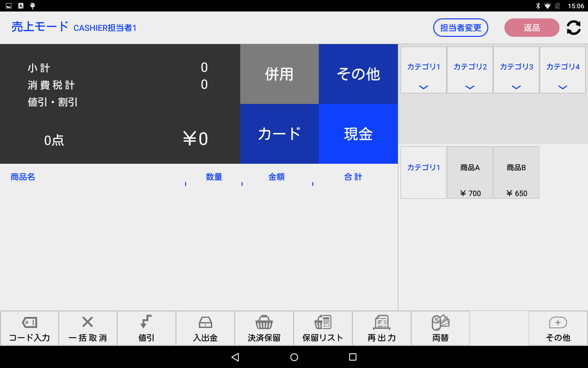The width and height of the screenshot is (588, 368).
Task: Expand the カテゴリ2 dropdown tab
Action: point(470,70)
